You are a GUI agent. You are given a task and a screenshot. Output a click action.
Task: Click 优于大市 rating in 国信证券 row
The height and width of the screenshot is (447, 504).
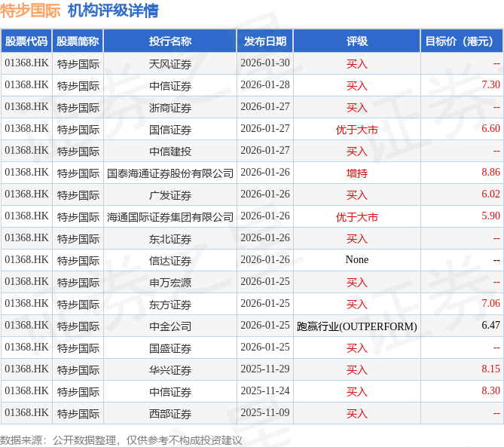pos(357,130)
